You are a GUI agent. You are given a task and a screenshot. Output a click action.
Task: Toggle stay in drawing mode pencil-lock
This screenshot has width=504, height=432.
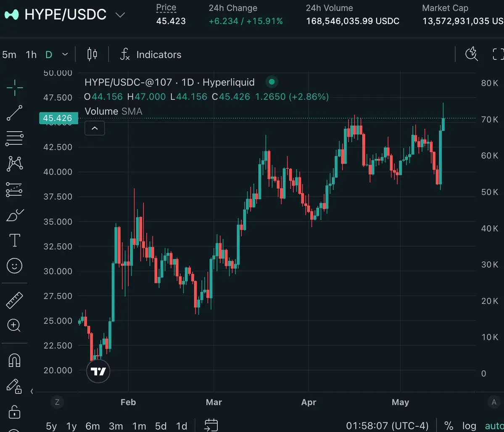pyautogui.click(x=14, y=386)
